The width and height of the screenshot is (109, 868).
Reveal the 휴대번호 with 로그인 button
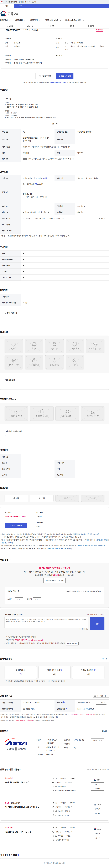19,599
